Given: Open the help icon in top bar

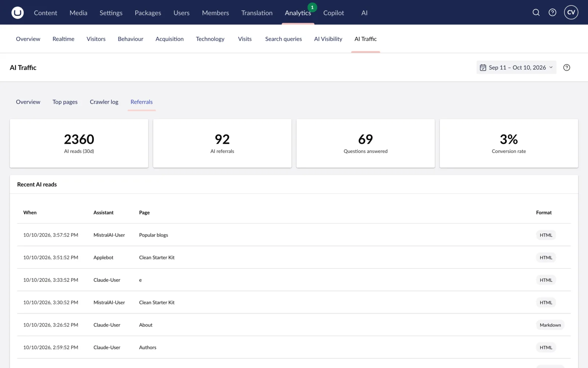Looking at the screenshot, I should click(552, 13).
